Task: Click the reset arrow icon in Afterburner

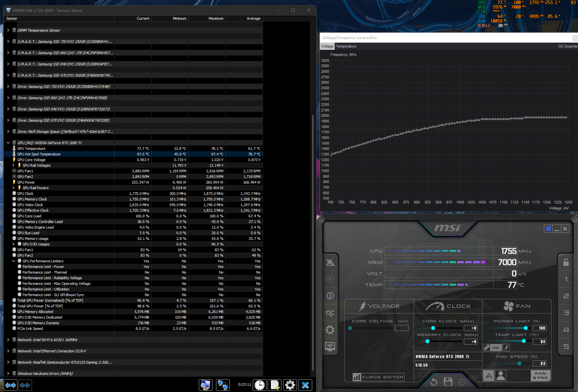Action: click(x=433, y=382)
